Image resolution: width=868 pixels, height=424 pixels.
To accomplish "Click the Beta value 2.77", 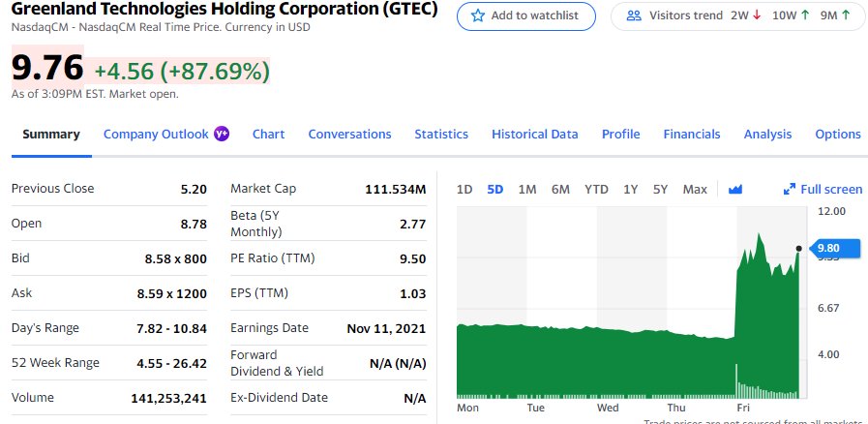I will (413, 225).
